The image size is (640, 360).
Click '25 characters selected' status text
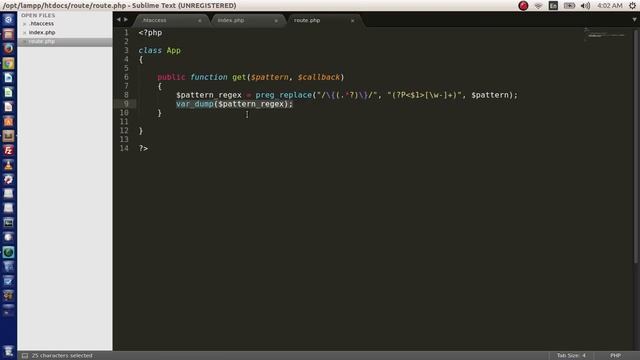pos(62,356)
